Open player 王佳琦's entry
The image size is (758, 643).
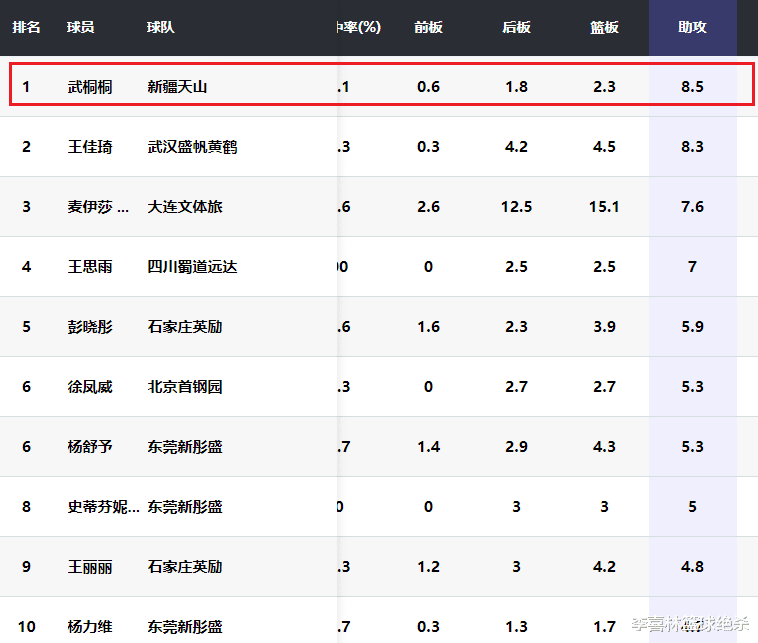90,147
